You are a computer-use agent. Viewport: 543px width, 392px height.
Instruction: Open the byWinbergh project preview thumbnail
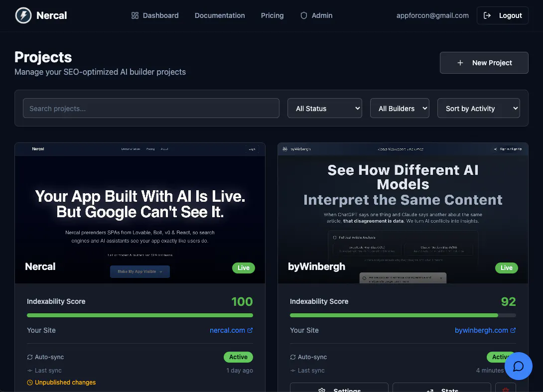(x=403, y=213)
